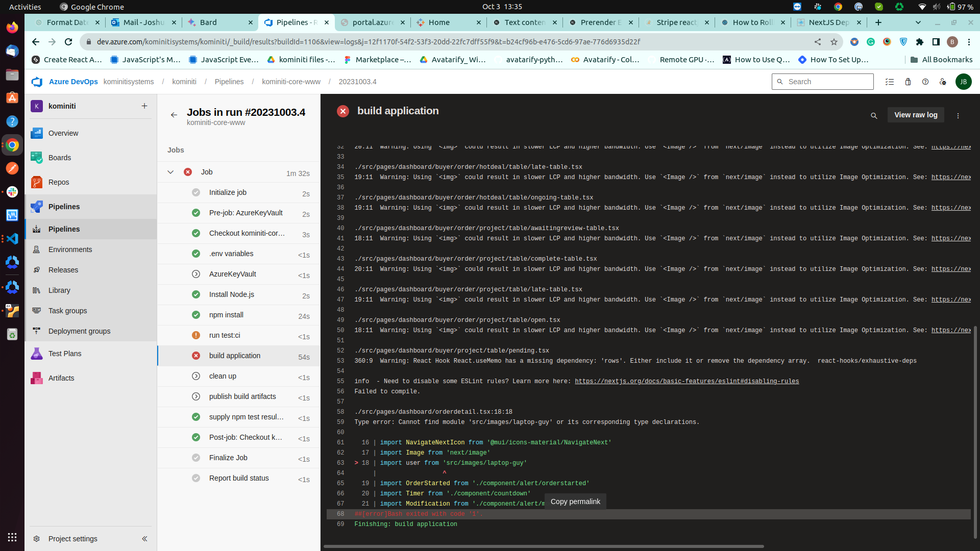980x551 pixels.
Task: Click the back arrow beside Jobs in run
Action: click(x=174, y=115)
